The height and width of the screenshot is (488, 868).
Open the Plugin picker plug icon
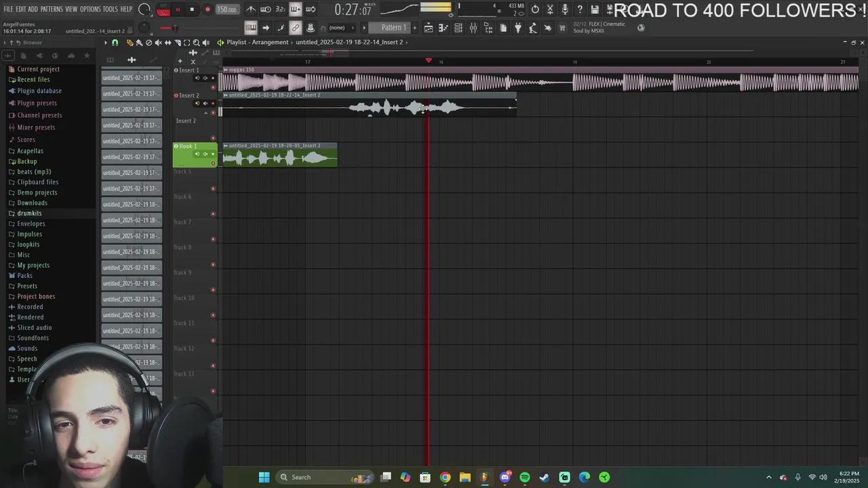pyautogui.click(x=518, y=28)
